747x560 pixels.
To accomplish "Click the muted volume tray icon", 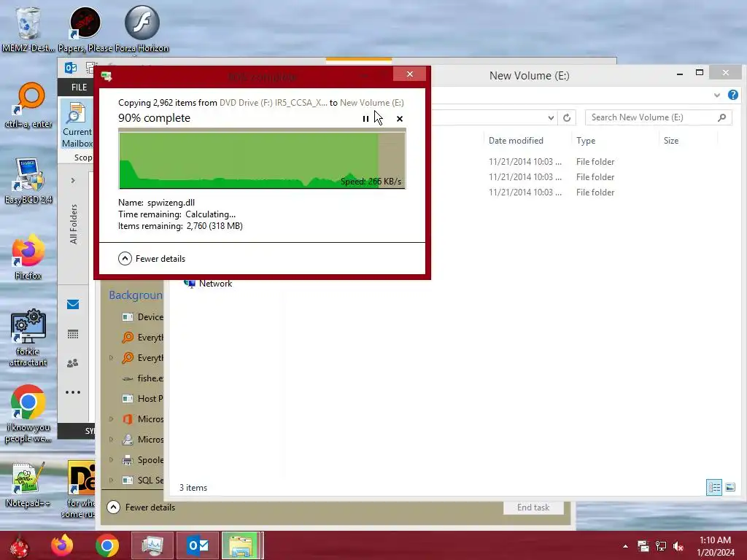I will [678, 546].
